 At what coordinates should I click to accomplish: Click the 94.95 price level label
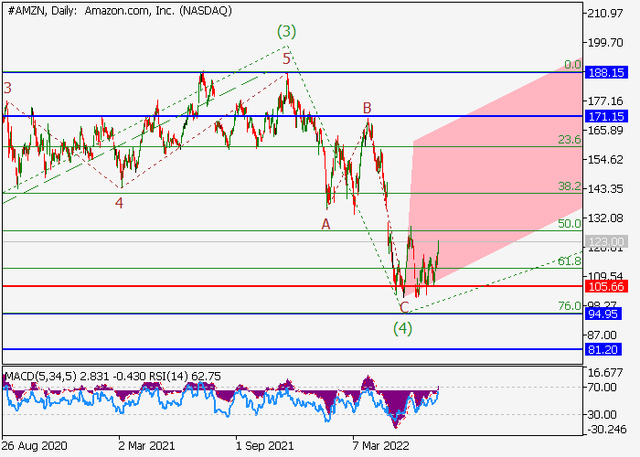(603, 314)
